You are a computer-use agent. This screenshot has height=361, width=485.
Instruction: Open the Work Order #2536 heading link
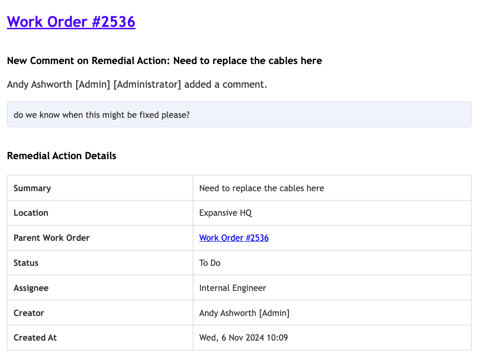tap(71, 22)
